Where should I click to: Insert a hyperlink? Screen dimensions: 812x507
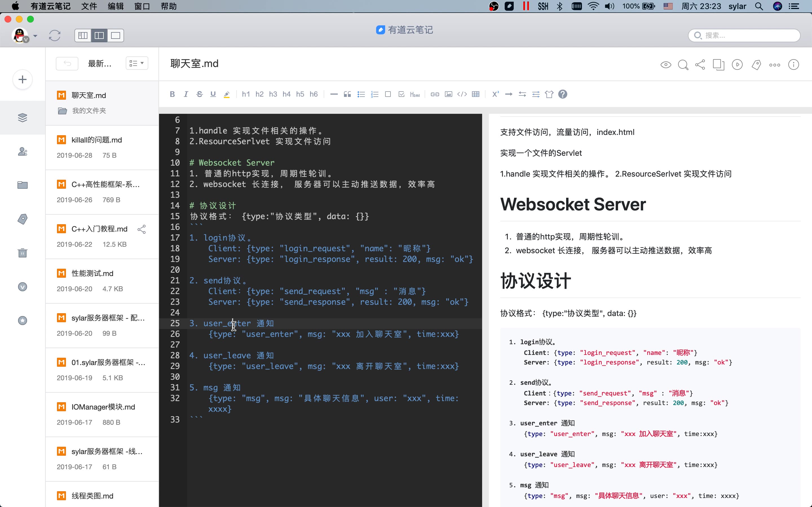434,94
